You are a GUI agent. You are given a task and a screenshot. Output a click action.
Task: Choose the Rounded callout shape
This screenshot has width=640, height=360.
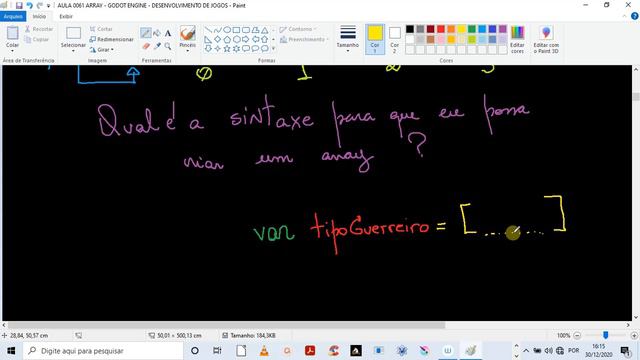click(x=246, y=49)
